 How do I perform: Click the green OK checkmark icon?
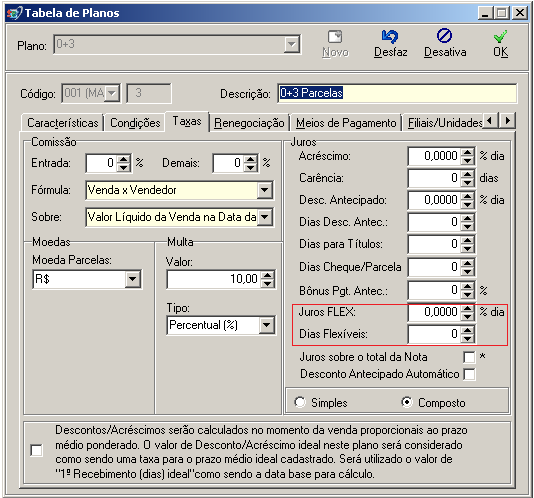tap(500, 36)
